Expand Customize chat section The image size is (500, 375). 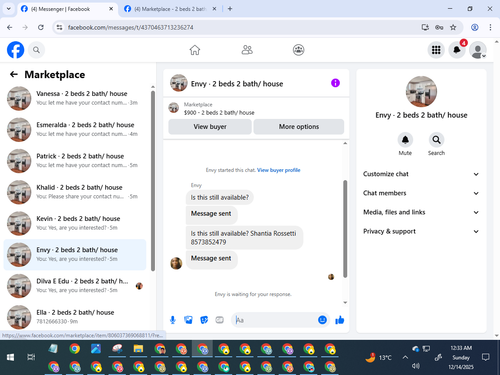421,174
